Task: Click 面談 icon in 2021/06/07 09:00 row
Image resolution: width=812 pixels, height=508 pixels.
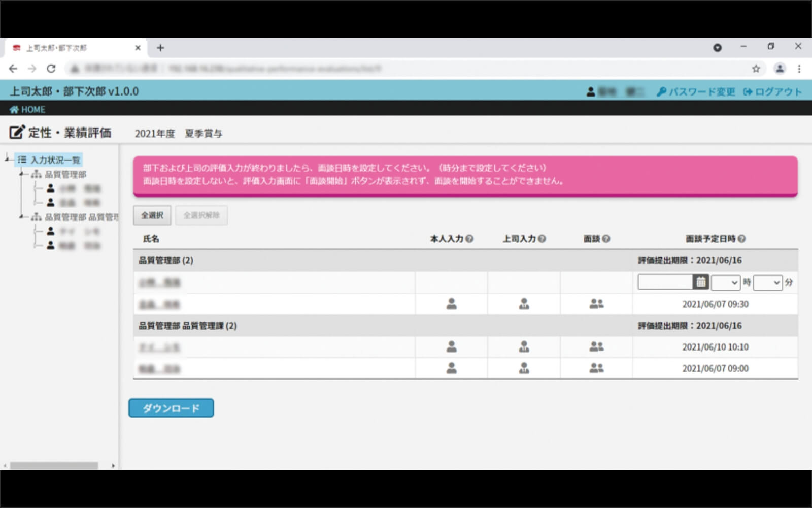Action: [x=596, y=368]
